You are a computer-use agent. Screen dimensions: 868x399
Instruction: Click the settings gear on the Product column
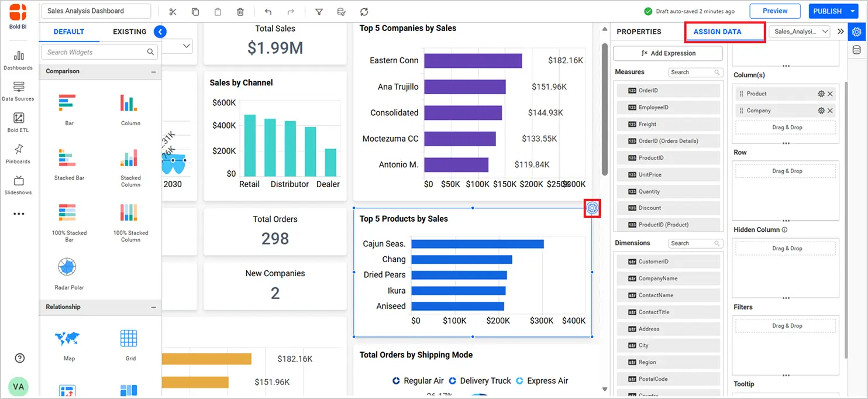(x=821, y=94)
